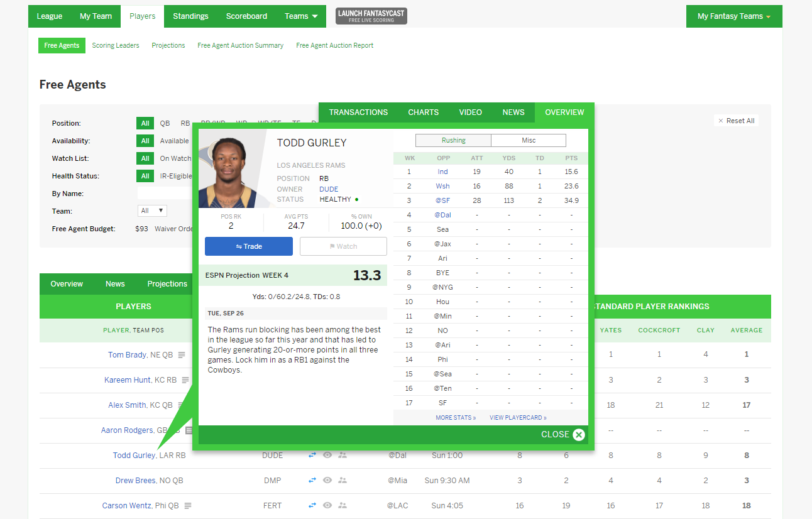Open week 4 opponent @Dal link
812x519 pixels.
(443, 215)
